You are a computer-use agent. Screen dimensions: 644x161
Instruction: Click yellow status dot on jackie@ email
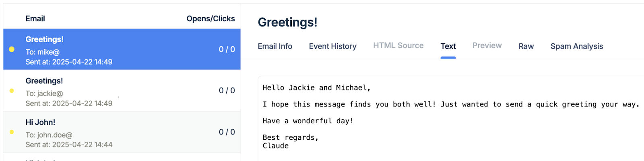[x=12, y=91]
